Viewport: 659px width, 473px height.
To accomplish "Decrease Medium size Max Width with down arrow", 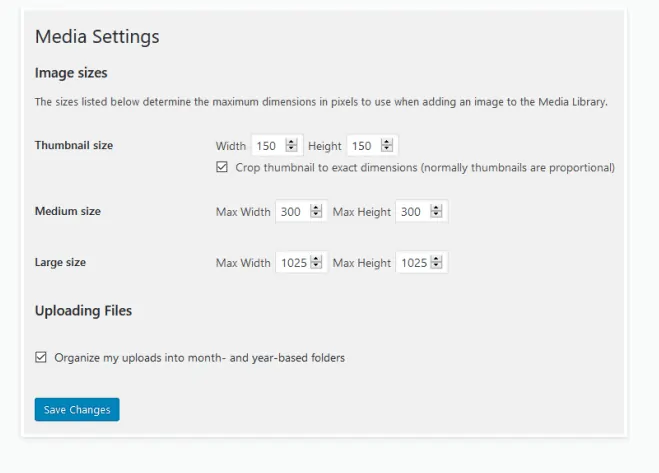I will click(x=316, y=215).
